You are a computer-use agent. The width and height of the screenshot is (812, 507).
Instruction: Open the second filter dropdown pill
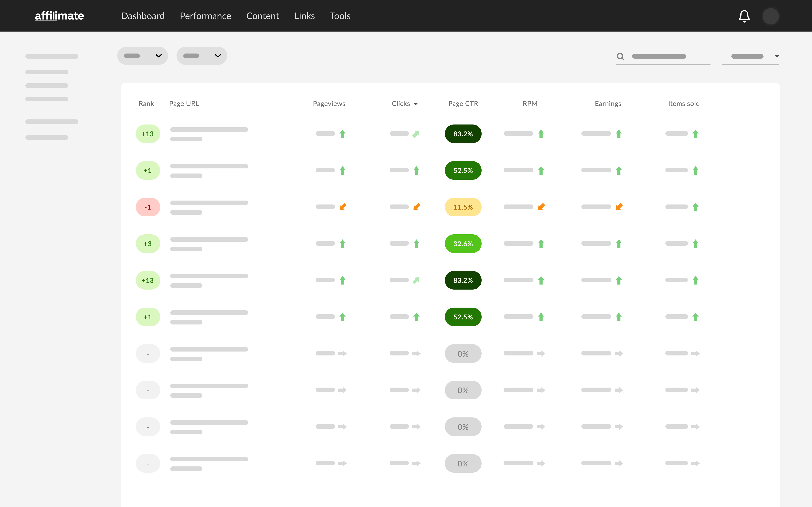point(202,56)
